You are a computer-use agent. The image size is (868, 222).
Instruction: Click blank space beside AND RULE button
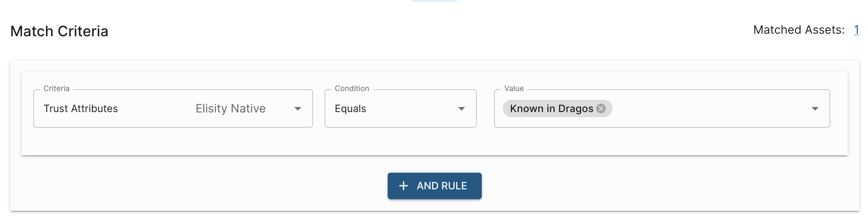(616, 186)
